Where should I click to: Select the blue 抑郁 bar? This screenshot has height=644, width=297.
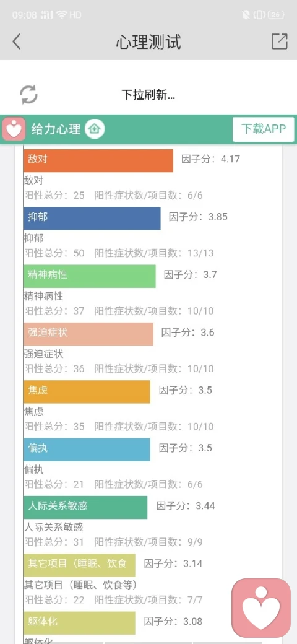92,219
